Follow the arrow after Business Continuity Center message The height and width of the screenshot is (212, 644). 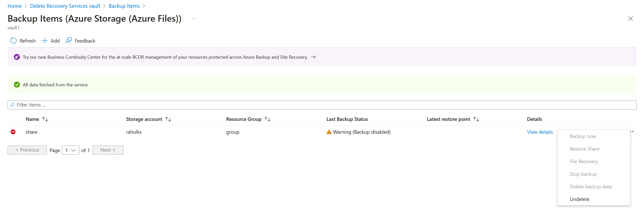313,57
